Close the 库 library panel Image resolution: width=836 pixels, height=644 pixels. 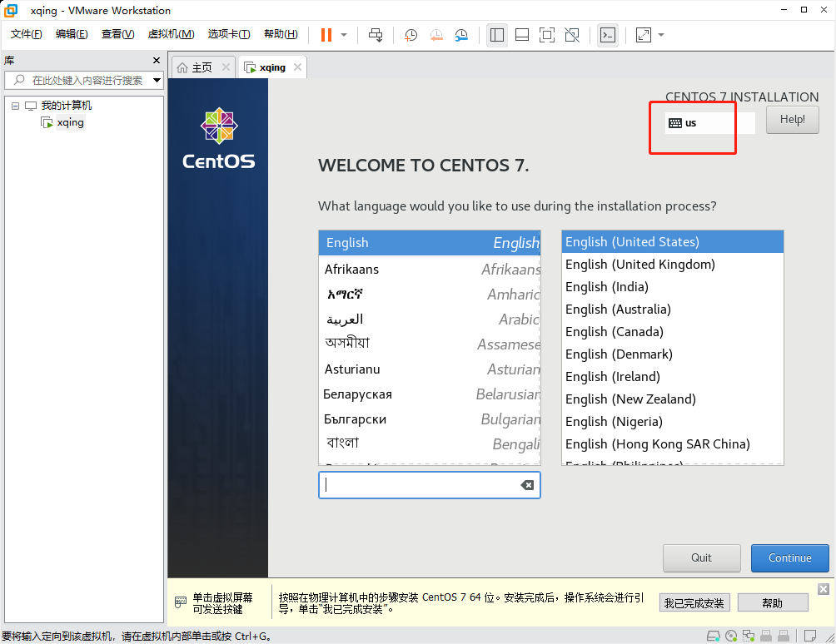157,60
